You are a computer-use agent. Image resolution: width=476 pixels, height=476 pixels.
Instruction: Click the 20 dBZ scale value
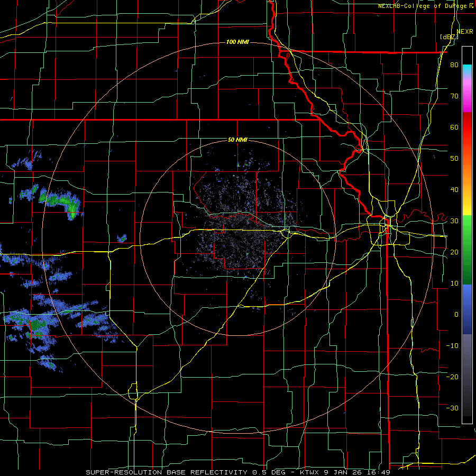tap(454, 252)
